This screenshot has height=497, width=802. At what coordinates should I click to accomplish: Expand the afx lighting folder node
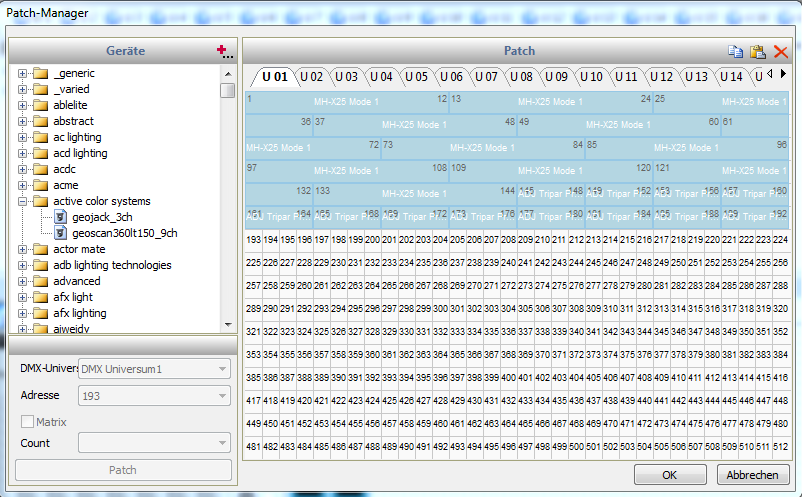click(22, 313)
